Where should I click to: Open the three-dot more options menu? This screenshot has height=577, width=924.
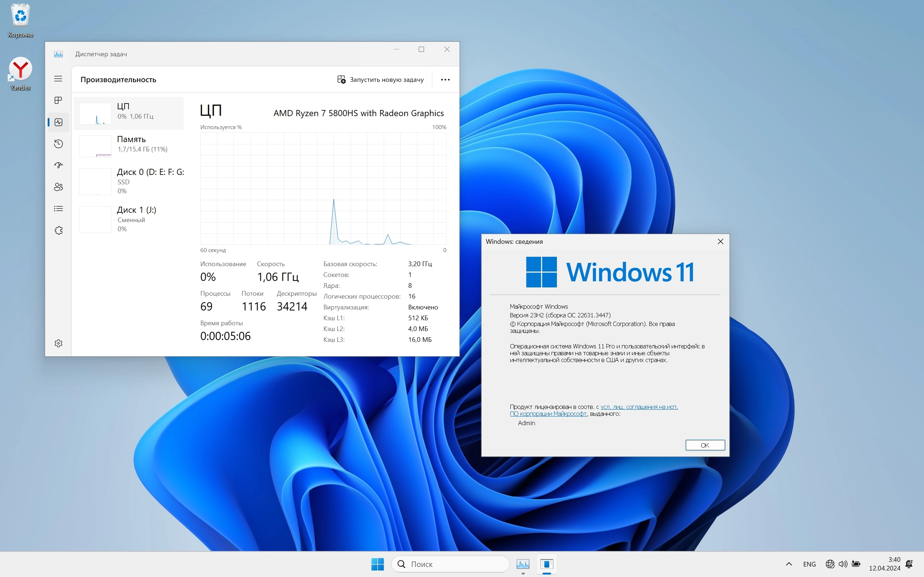click(x=445, y=80)
